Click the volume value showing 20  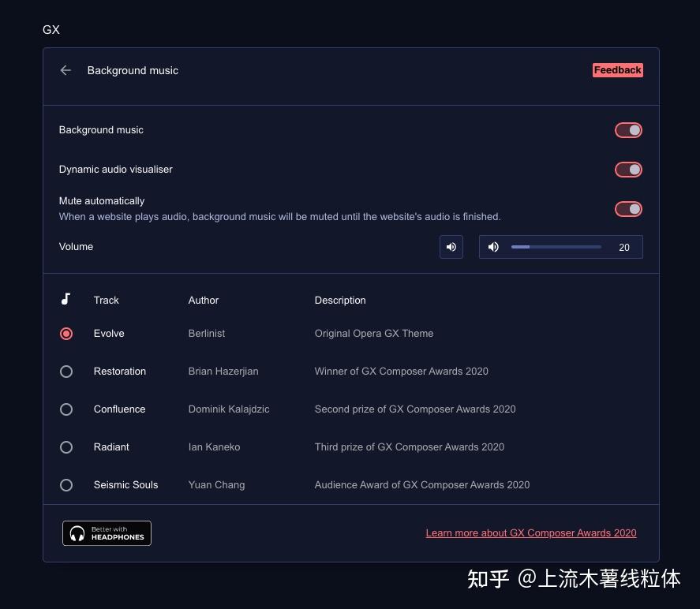624,247
